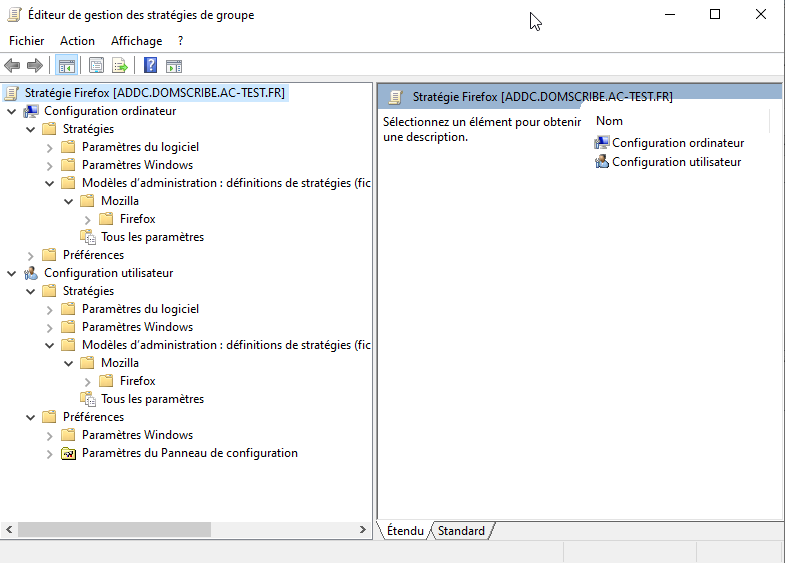Click the scroll icon in the title bar
785x563 pixels.
(x=14, y=15)
